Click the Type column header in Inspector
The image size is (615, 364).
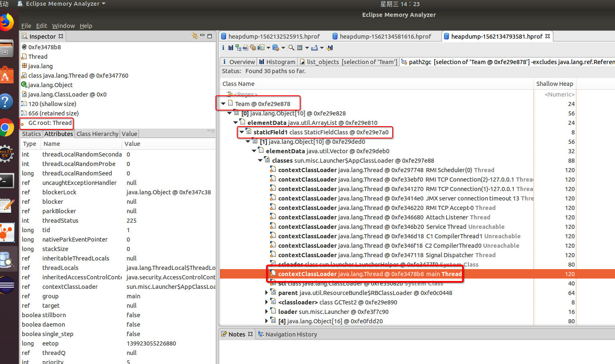point(30,143)
